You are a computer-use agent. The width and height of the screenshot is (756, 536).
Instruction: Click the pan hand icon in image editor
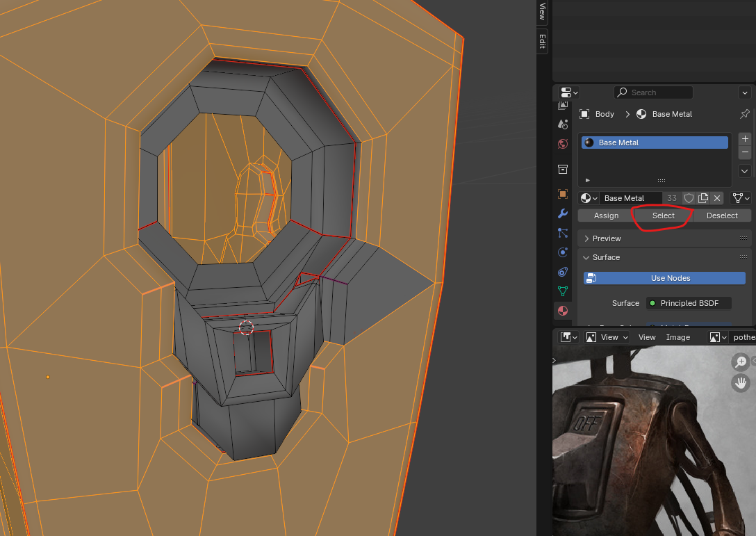point(741,382)
